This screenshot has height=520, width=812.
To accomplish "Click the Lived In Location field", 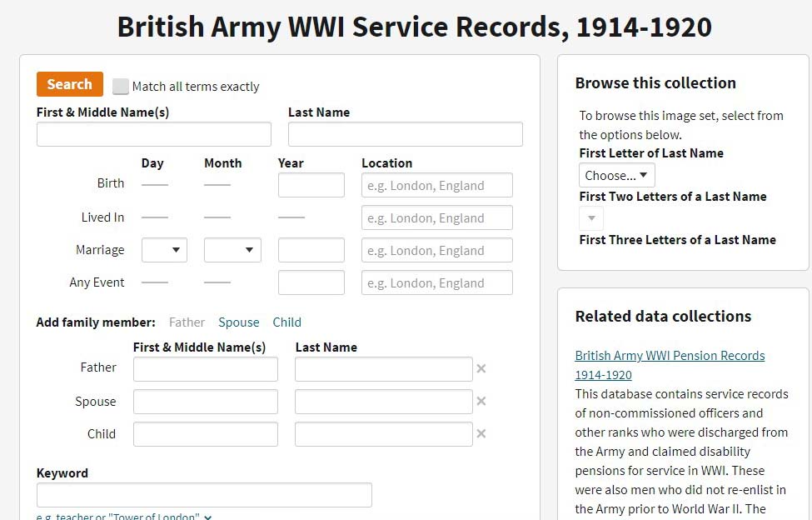I will coord(436,217).
